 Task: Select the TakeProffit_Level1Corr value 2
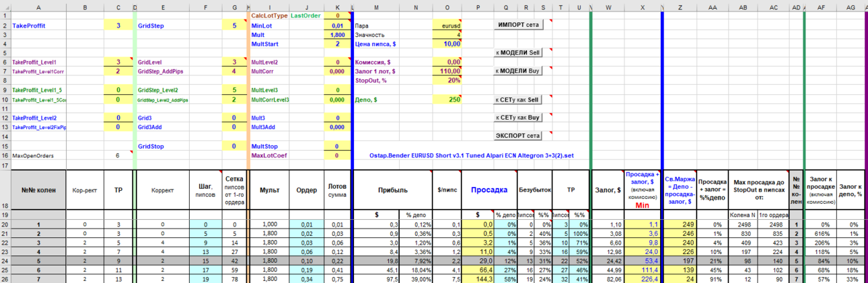(x=118, y=71)
